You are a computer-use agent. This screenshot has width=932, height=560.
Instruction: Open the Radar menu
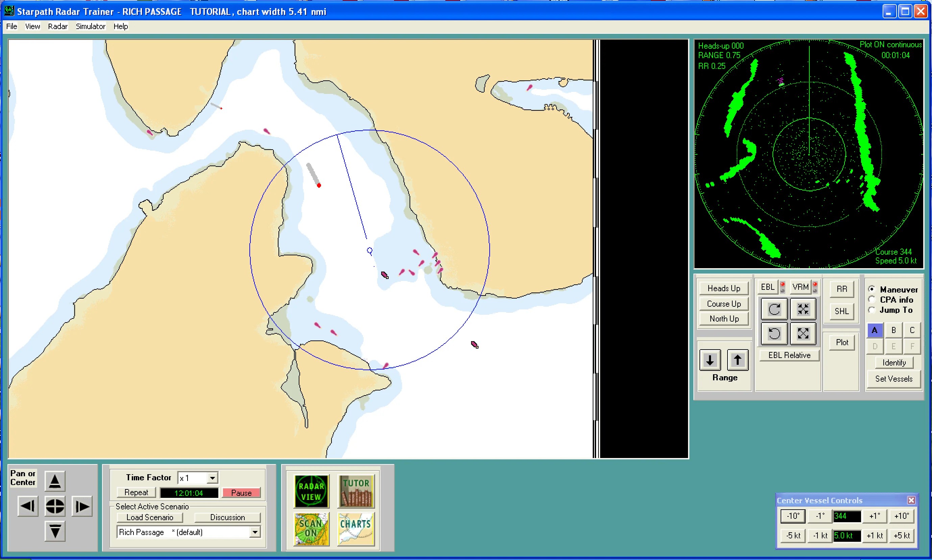[x=57, y=26]
